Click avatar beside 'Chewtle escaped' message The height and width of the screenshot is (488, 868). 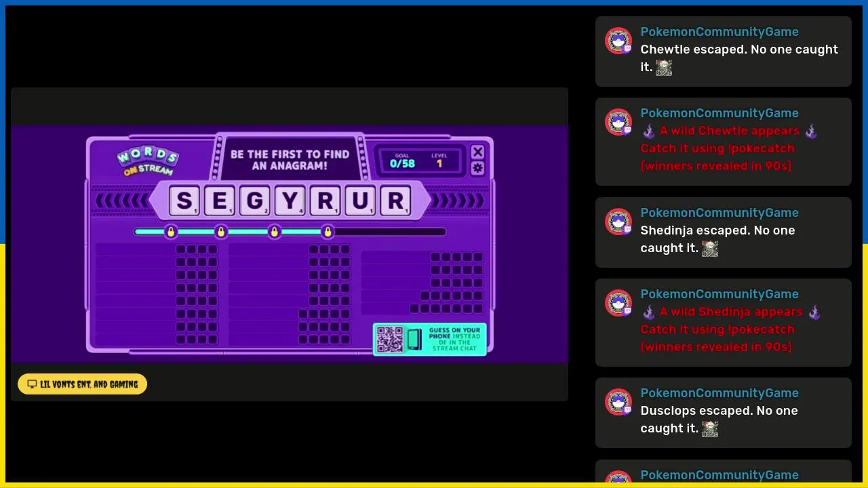618,41
